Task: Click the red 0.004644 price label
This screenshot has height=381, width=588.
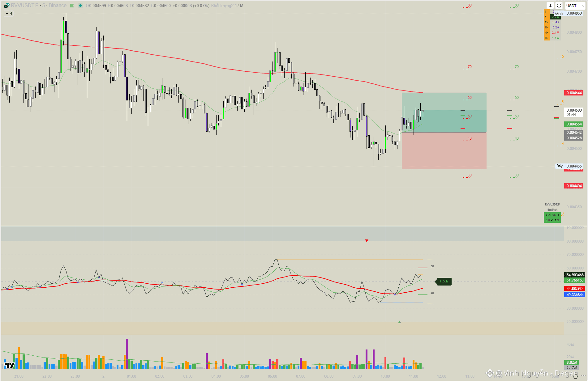Action: 574,93
